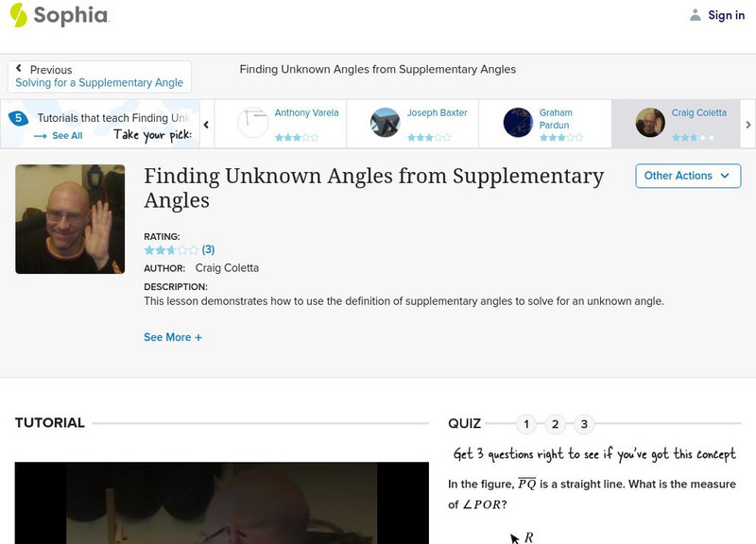
Task: Click the right carousel arrow in tutorial picker
Action: pyautogui.click(x=747, y=125)
